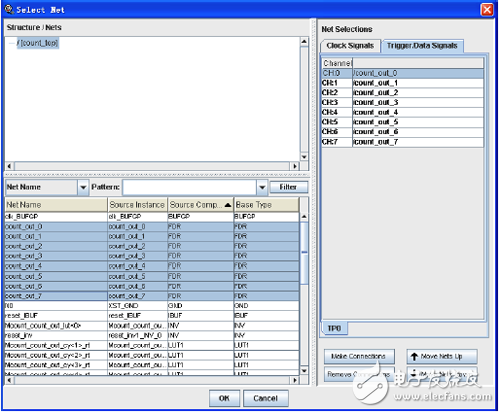Screen dimensions: 500x413
Task: Click the Filter button
Action: point(288,187)
